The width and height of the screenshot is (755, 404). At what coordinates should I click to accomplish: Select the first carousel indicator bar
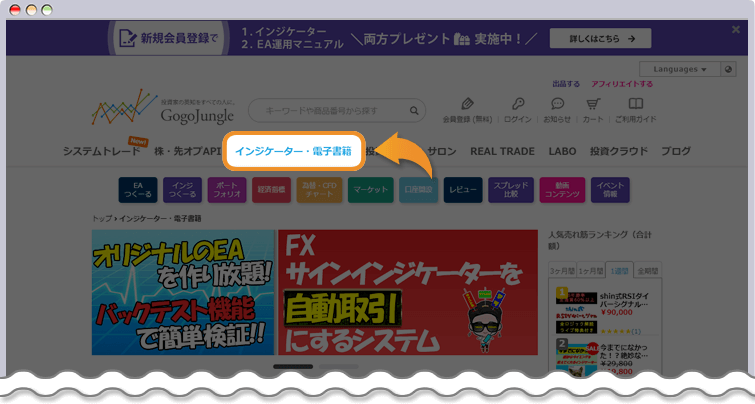(293, 367)
